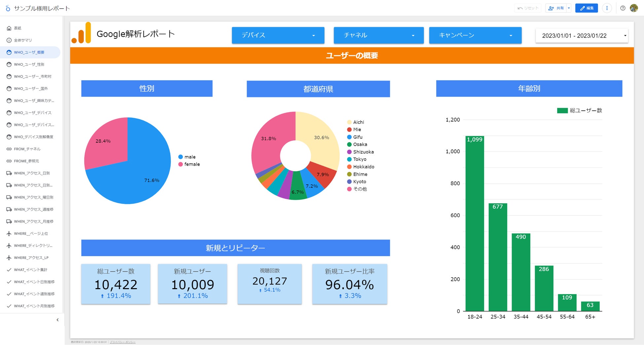Click the face icon beside WHO_ユーザー_国外
The height and width of the screenshot is (345, 644).
click(9, 89)
